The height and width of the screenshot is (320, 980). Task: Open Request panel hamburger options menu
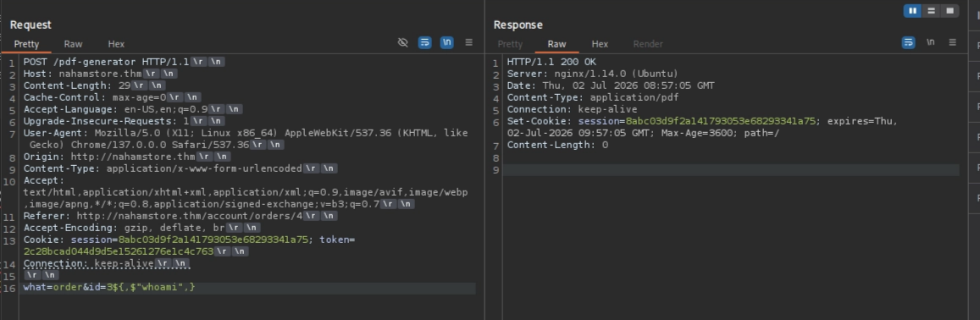[468, 42]
